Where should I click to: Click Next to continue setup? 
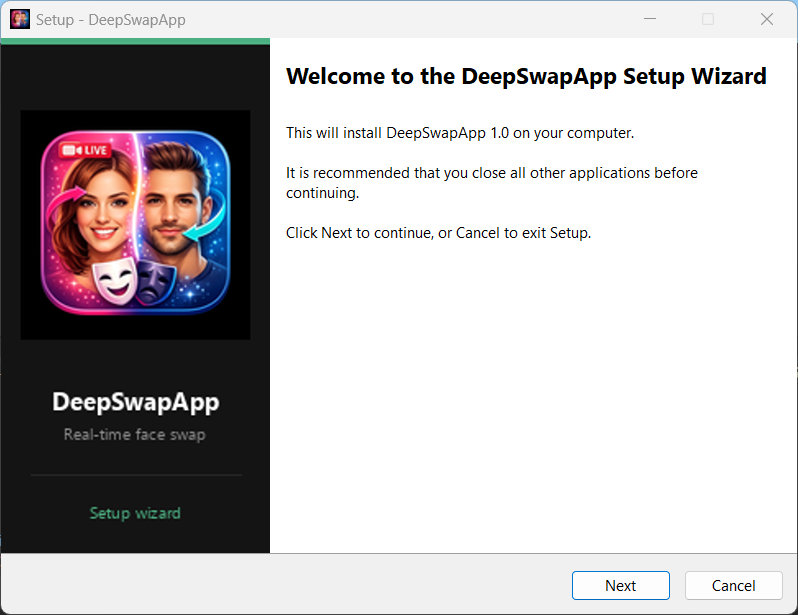click(x=620, y=585)
